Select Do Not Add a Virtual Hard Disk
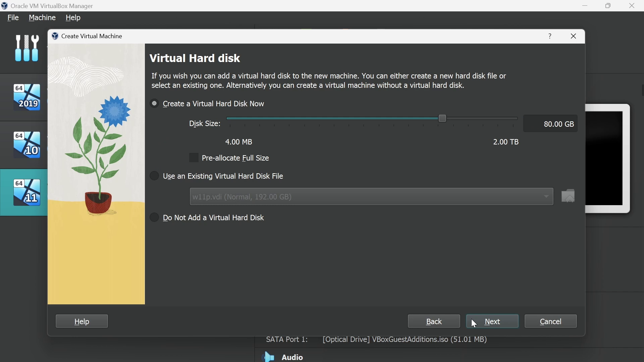 (x=155, y=218)
